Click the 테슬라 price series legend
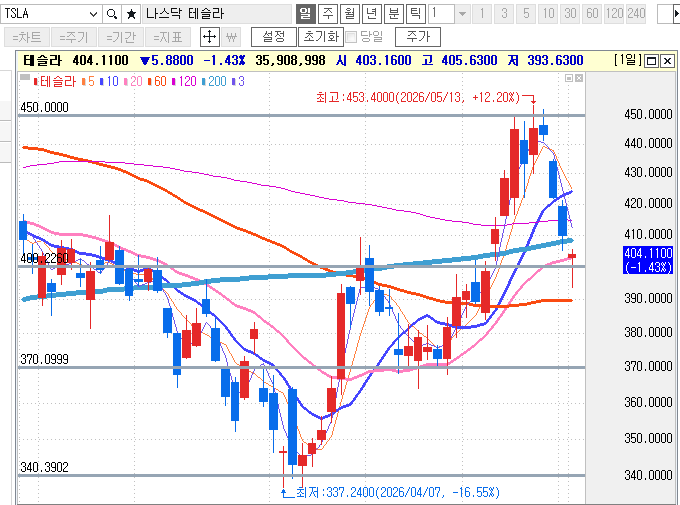The image size is (680, 505). tap(55, 81)
